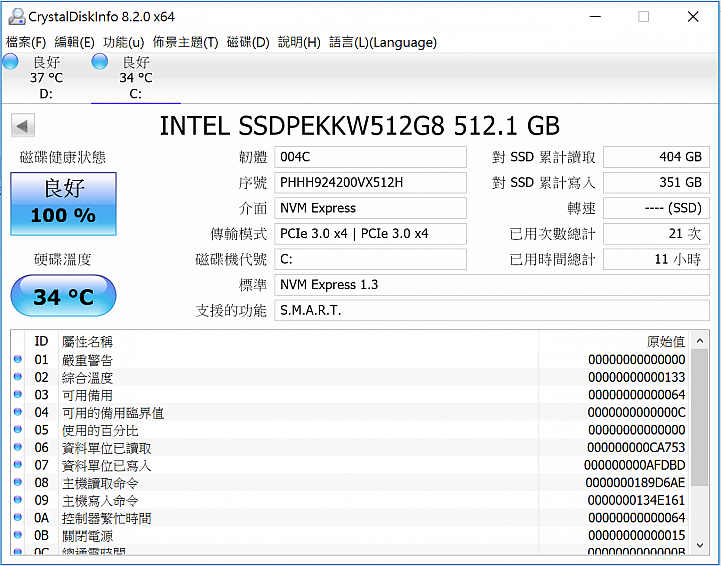The height and width of the screenshot is (566, 721).
Task: Click the supported features field S.M.A.R.T.
Action: click(x=492, y=310)
